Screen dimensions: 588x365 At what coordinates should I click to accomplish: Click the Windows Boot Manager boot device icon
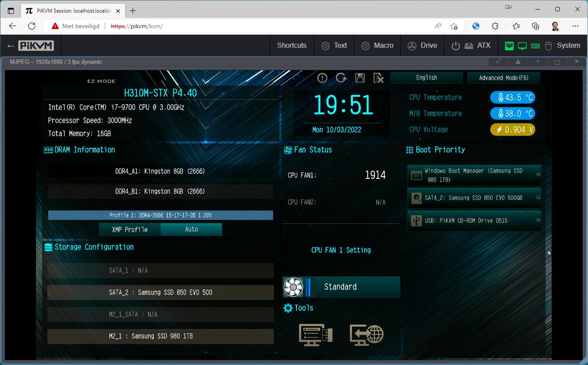pos(416,175)
